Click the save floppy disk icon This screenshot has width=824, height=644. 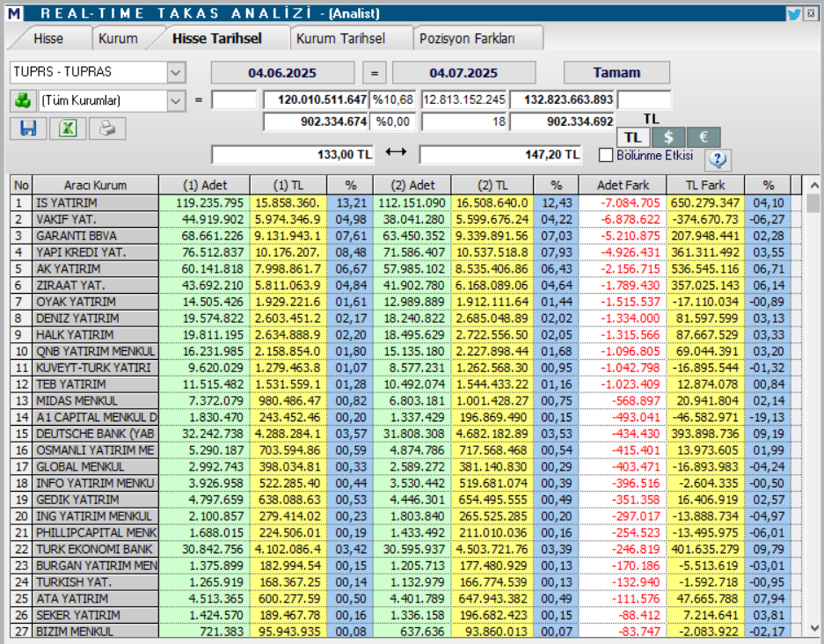28,128
